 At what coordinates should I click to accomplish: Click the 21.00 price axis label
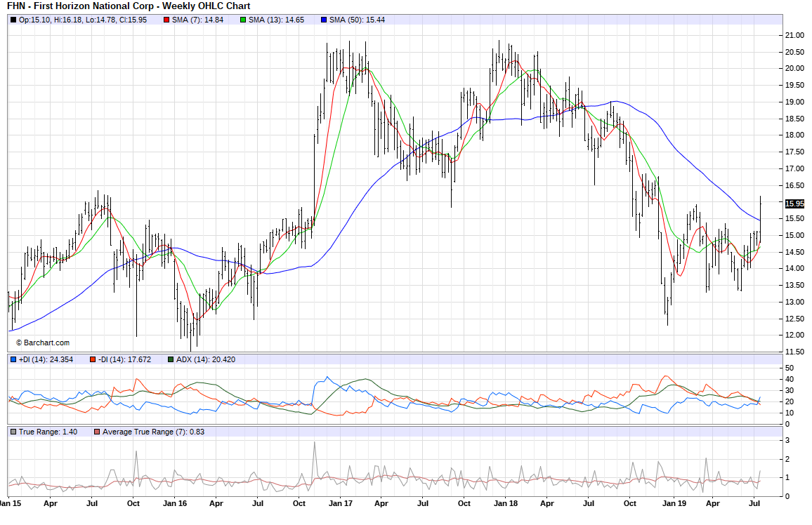click(x=794, y=35)
